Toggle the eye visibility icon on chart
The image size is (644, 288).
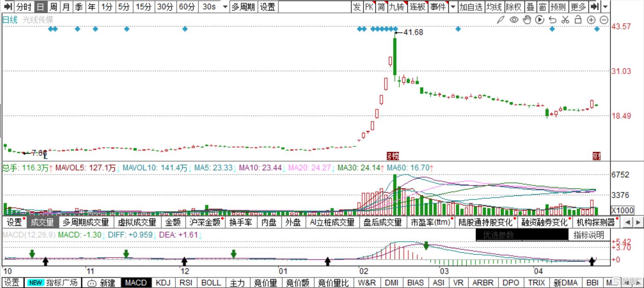tap(514, 20)
